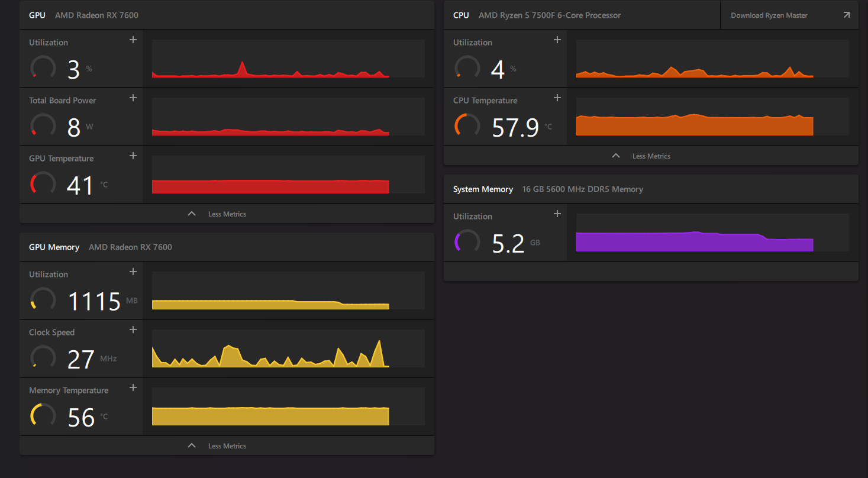Click '16 GB 5600 MHz DDR5 Memory' text

[x=583, y=189]
